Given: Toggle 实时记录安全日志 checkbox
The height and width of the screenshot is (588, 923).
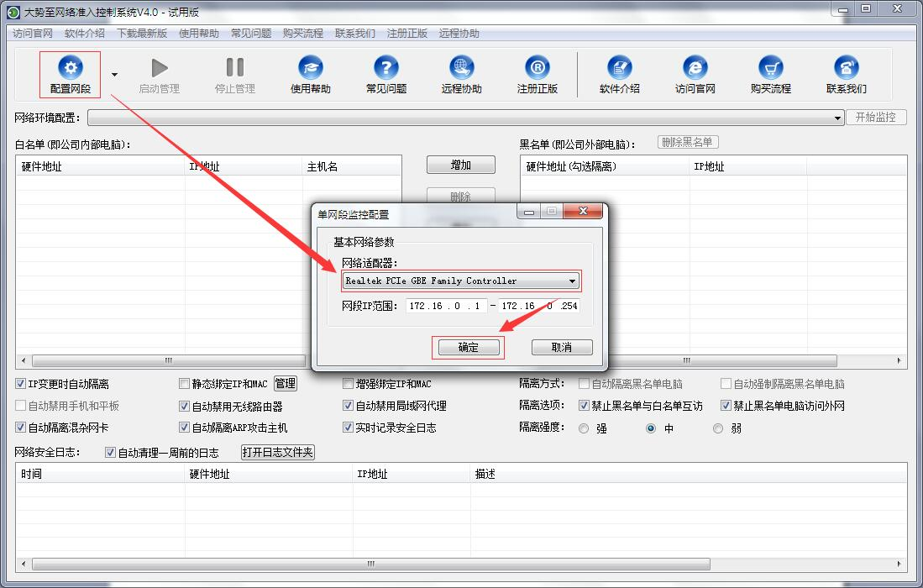Looking at the screenshot, I should (x=348, y=428).
